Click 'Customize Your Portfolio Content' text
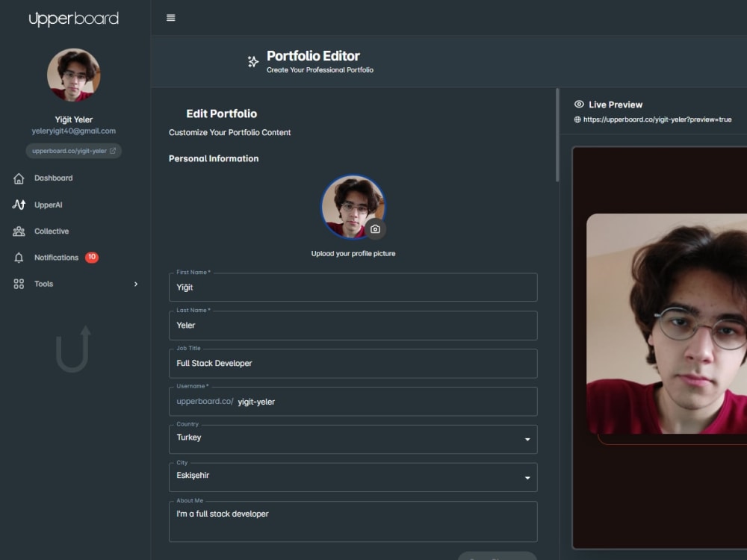This screenshot has height=560, width=747. 229,132
